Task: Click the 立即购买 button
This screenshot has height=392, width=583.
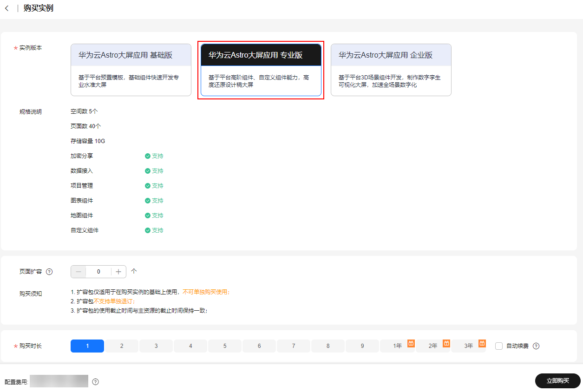Action: (x=558, y=381)
